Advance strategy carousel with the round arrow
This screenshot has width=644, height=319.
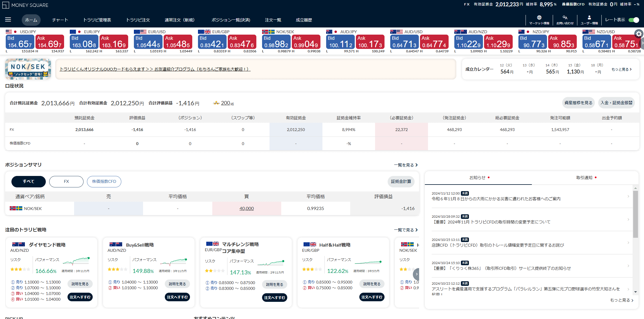tap(416, 274)
